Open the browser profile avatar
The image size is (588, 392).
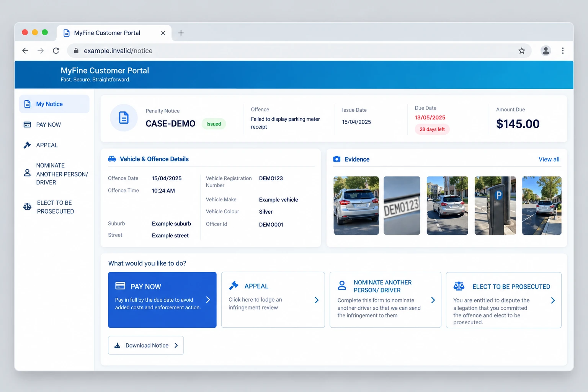[x=546, y=51]
